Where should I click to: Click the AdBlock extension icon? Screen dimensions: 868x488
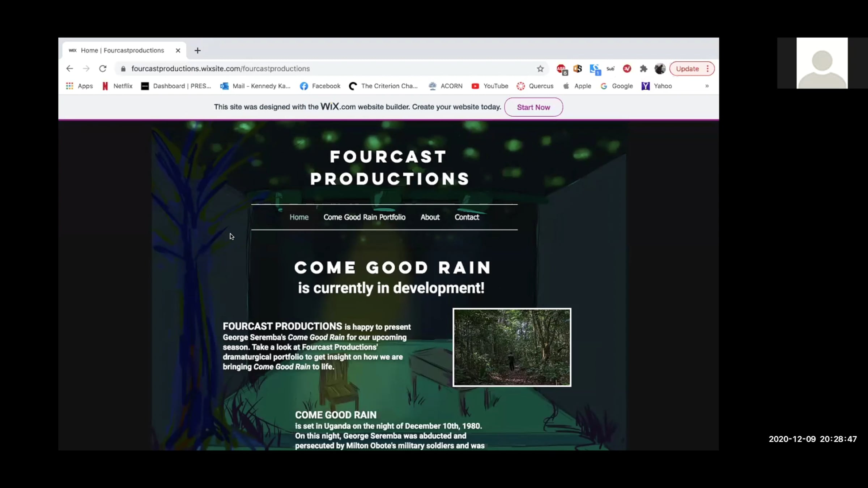tap(561, 69)
